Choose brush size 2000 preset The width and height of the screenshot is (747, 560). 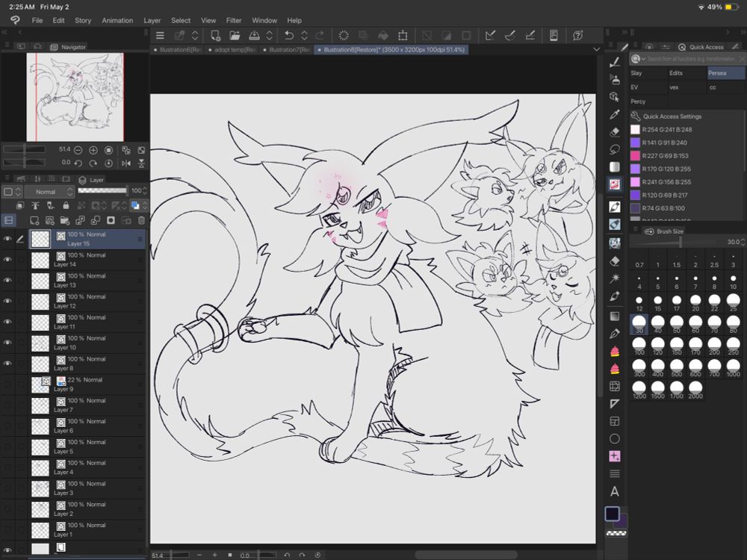pos(695,388)
